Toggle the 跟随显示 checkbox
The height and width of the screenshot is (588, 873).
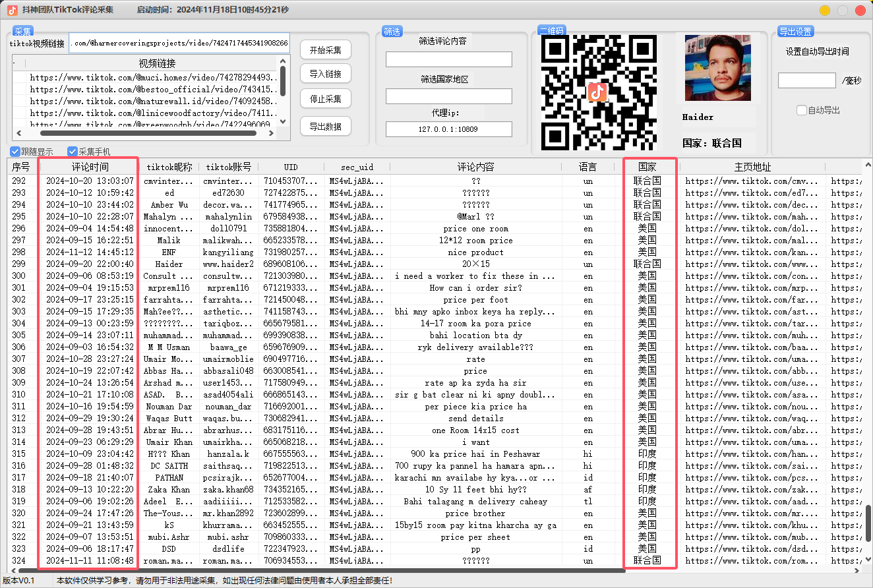pos(16,152)
